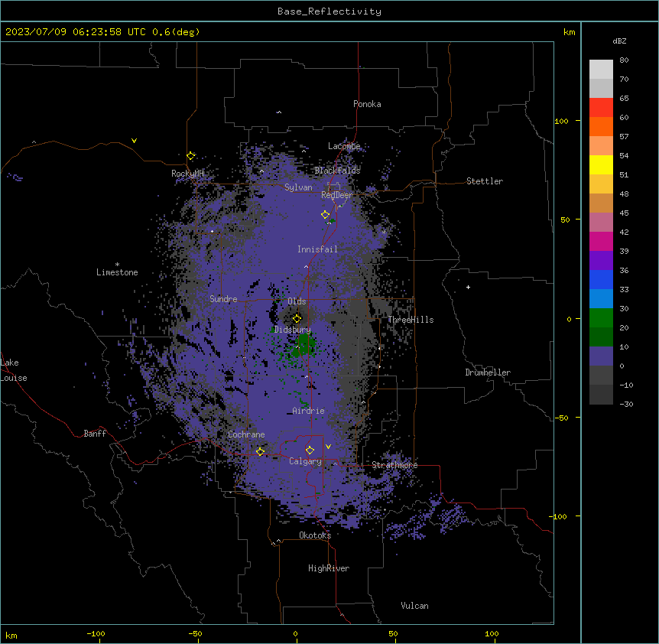Select the Sylvan label
This screenshot has height=644, width=659.
(x=298, y=187)
